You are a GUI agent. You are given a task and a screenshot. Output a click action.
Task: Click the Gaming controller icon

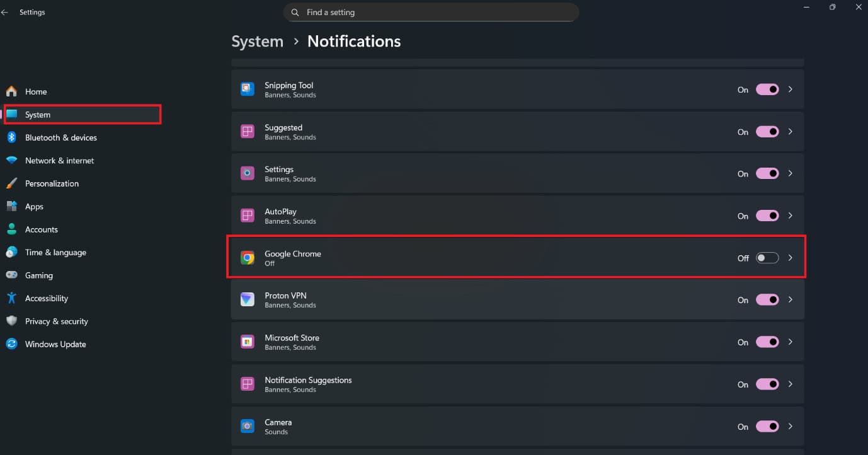(x=11, y=275)
